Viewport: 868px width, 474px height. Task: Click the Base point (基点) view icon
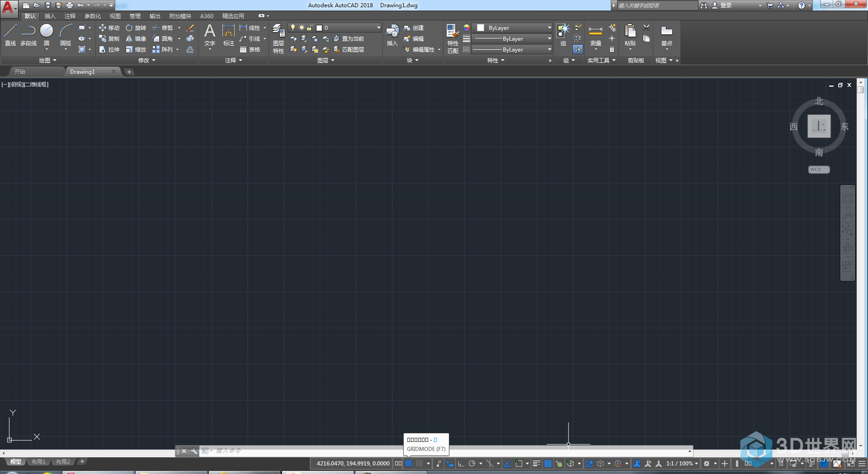666,35
